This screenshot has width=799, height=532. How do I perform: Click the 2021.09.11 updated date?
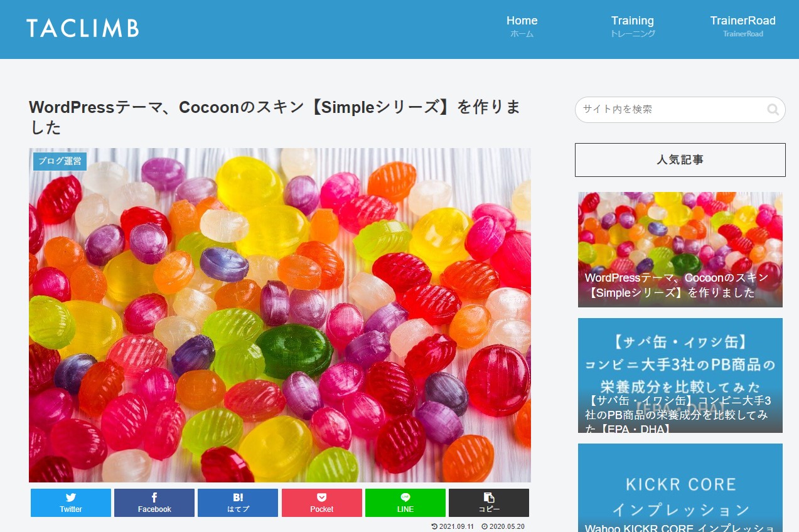click(452, 526)
